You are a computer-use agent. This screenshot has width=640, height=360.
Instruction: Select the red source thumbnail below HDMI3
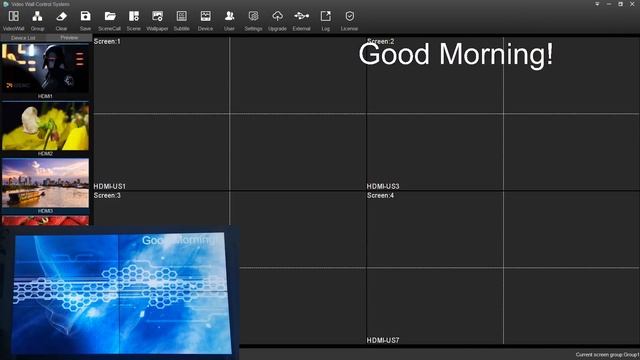tap(45, 221)
